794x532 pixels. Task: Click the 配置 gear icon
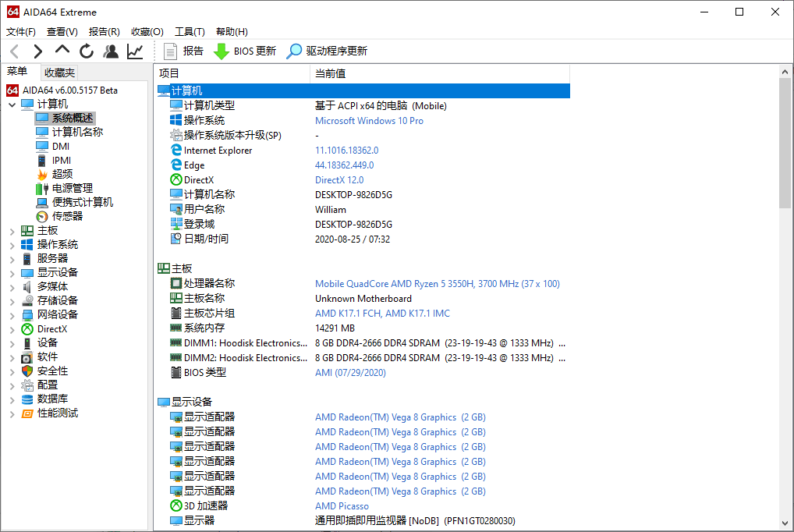[x=27, y=385]
